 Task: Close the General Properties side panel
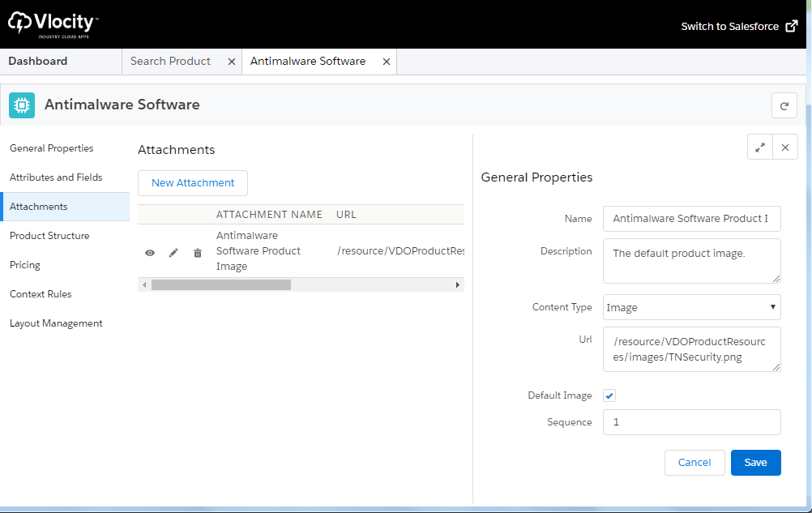[785, 147]
